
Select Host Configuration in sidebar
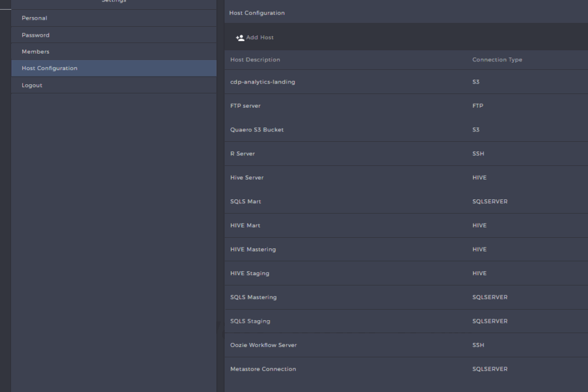pyautogui.click(x=50, y=69)
